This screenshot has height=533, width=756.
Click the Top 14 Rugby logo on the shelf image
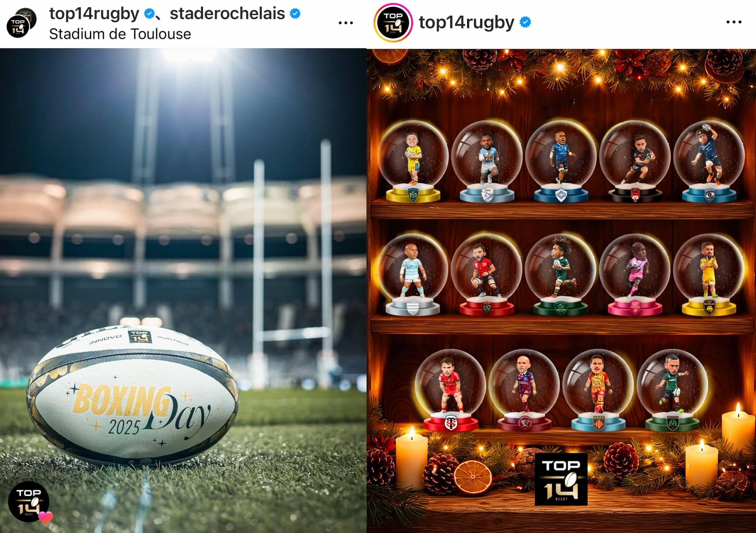click(561, 479)
